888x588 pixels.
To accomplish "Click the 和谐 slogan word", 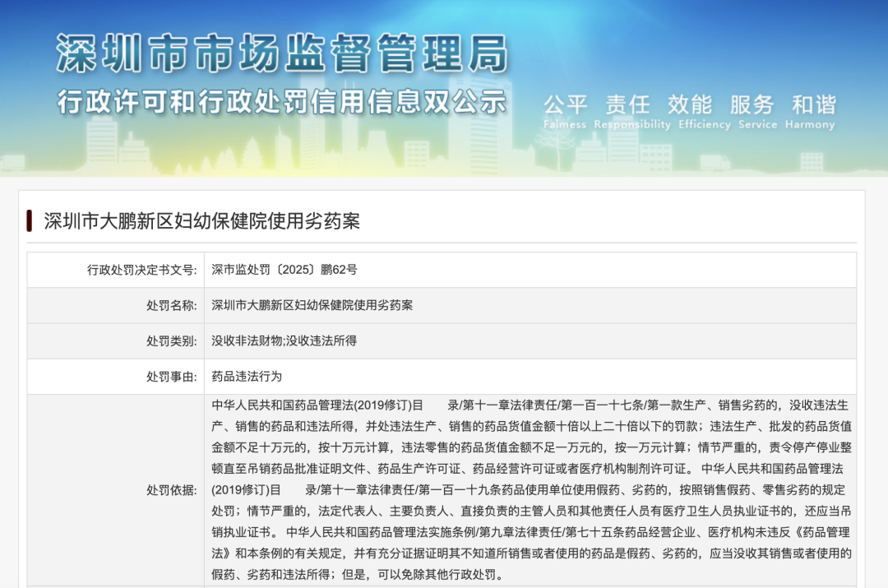I will [813, 105].
